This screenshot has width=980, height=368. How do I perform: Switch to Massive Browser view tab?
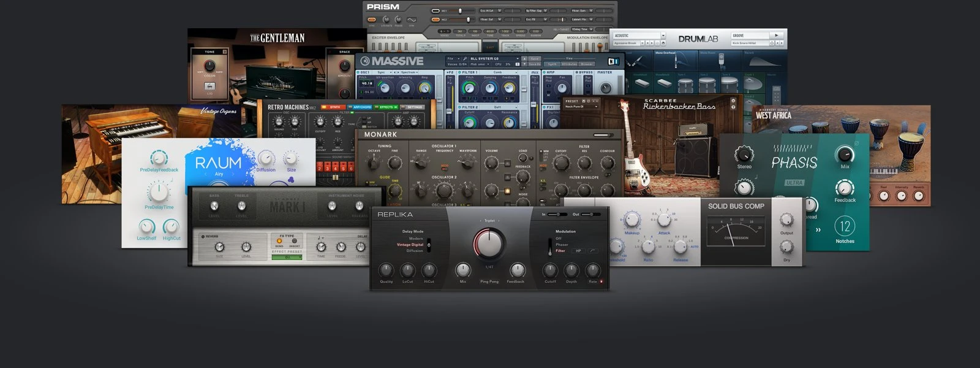[587, 64]
